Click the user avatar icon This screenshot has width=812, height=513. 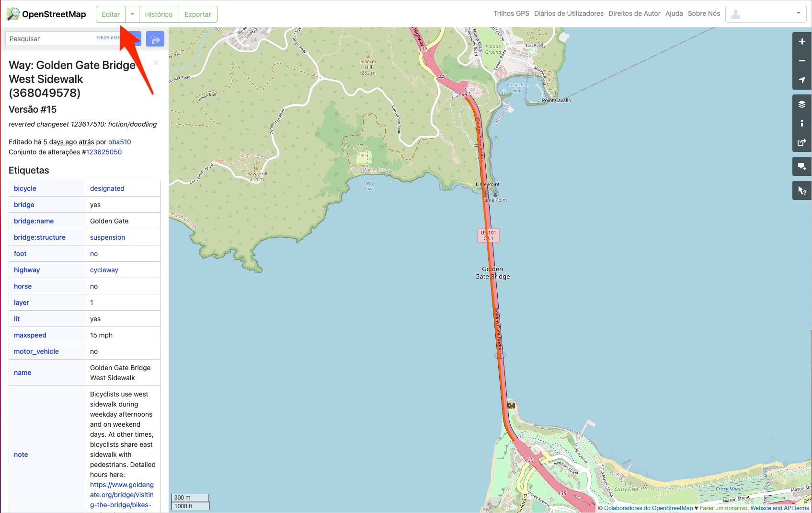(736, 14)
